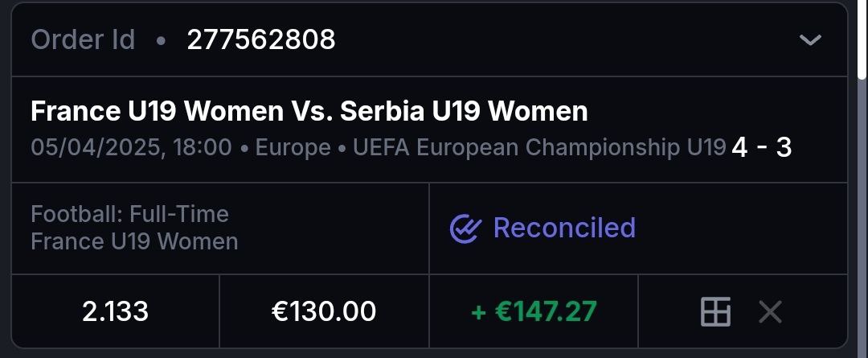
Task: Click the vertical scrollbar on the right edge
Action: (x=862, y=40)
